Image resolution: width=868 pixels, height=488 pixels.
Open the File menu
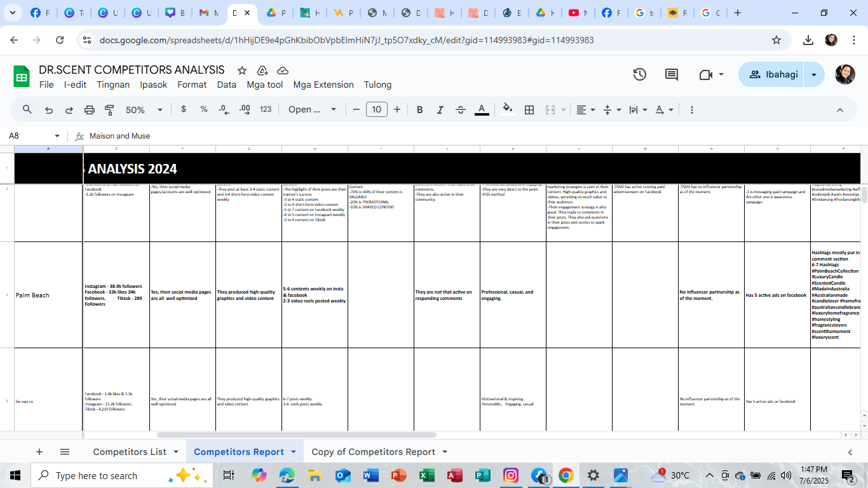point(46,85)
